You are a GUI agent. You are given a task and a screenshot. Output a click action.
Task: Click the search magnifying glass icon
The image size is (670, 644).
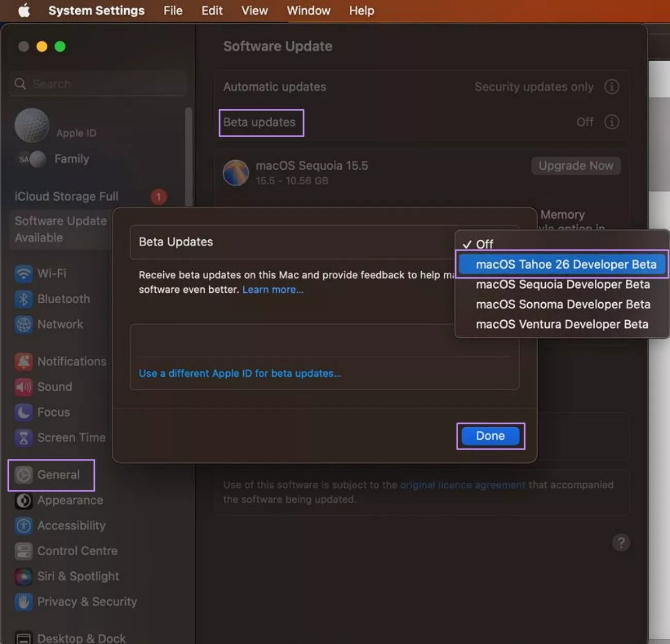point(20,84)
